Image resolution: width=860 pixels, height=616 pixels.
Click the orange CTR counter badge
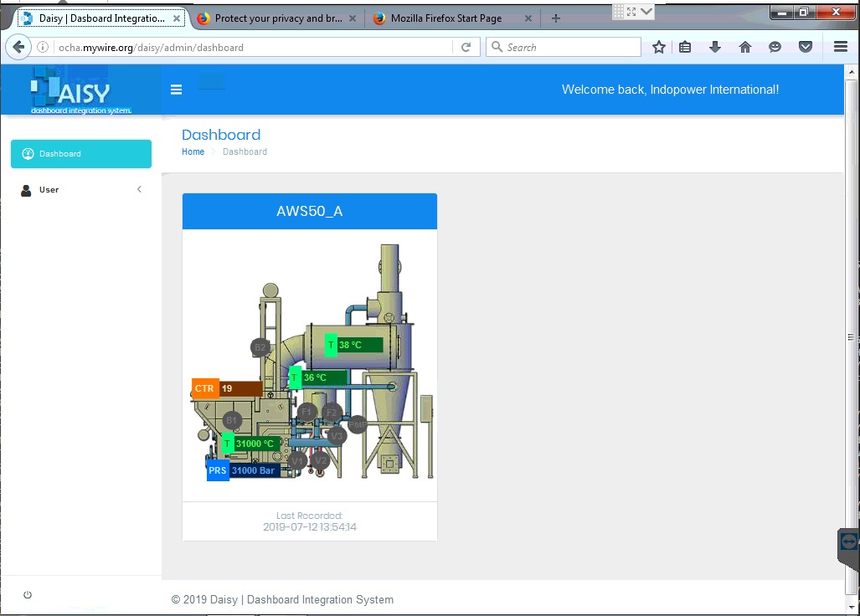click(205, 388)
